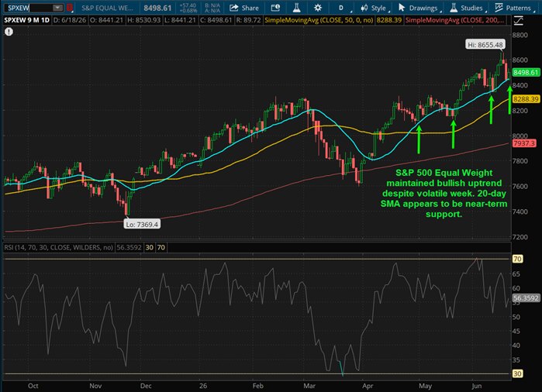The width and height of the screenshot is (542, 392).
Task: Click the RSI 70 overbought axis label
Action: (x=517, y=259)
